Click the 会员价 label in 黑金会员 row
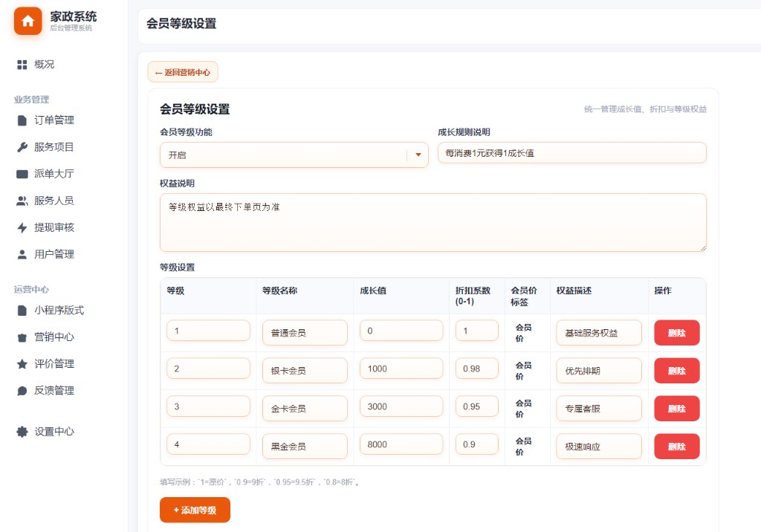761x532 pixels. [523, 447]
